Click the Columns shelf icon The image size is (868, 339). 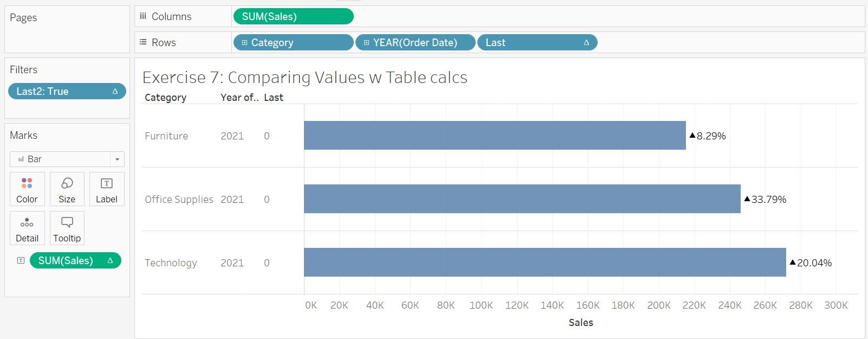(143, 16)
